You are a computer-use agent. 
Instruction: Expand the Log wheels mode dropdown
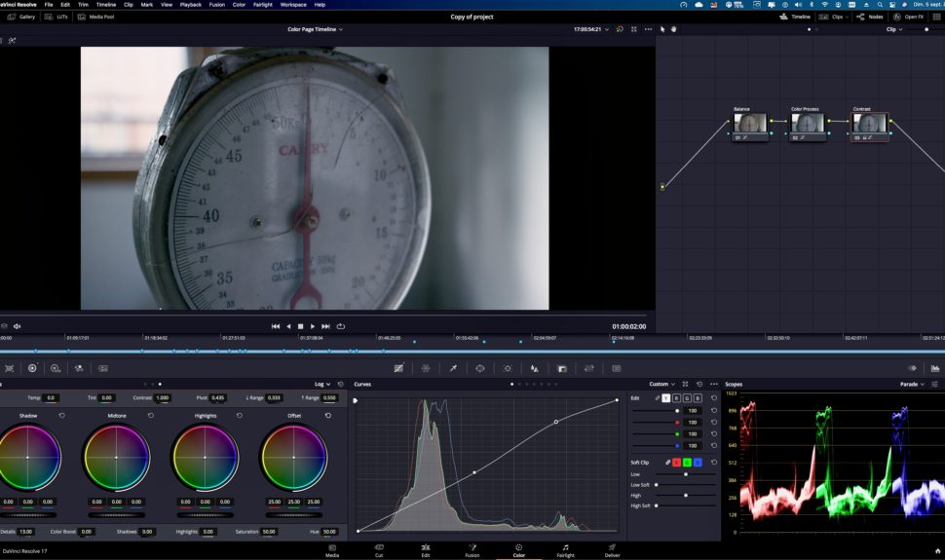pyautogui.click(x=322, y=384)
